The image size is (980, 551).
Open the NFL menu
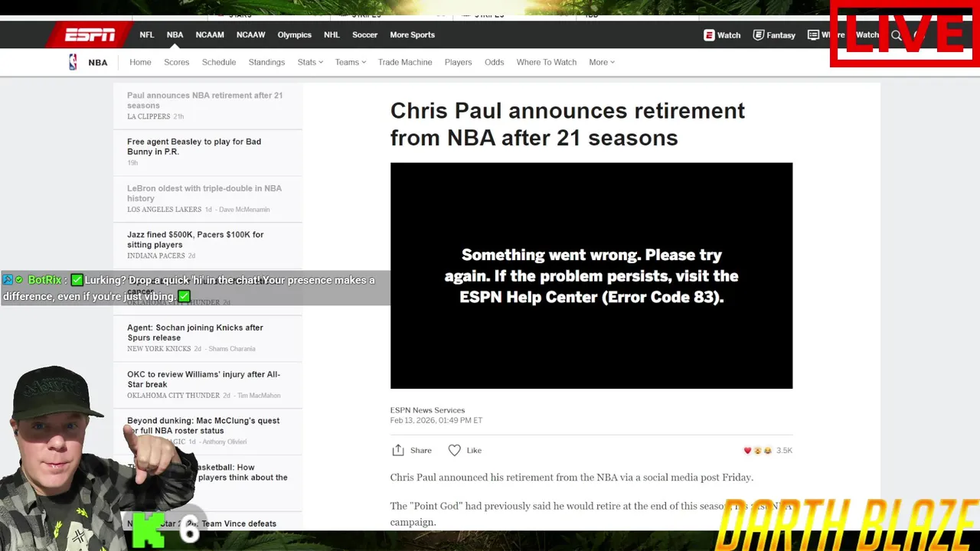tap(146, 34)
